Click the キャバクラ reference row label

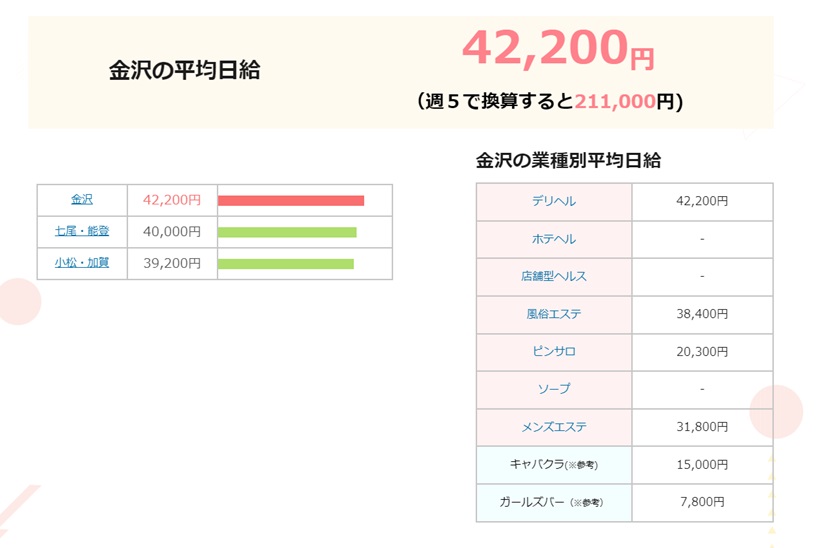553,464
